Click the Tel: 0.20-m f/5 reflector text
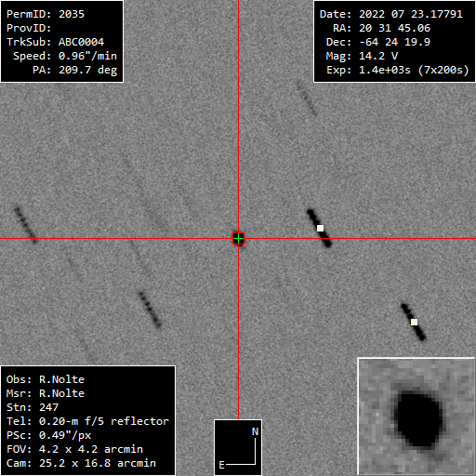Image resolution: width=476 pixels, height=476 pixels. pyautogui.click(x=87, y=421)
